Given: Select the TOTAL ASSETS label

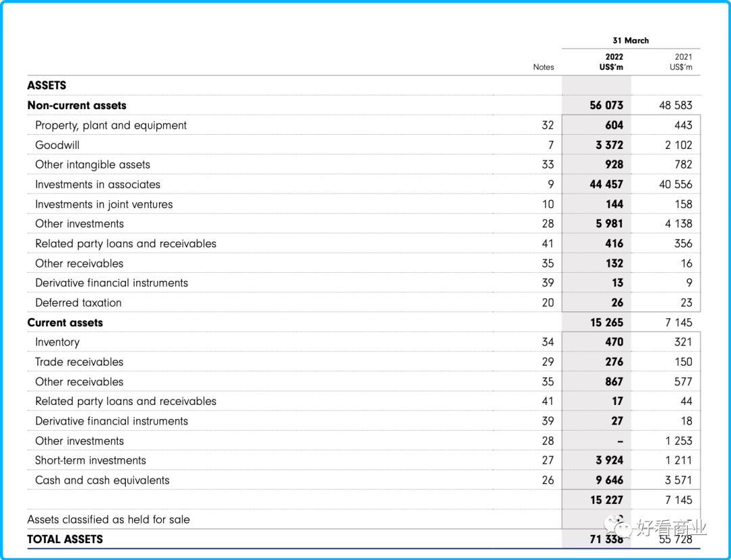Looking at the screenshot, I should pos(65,540).
